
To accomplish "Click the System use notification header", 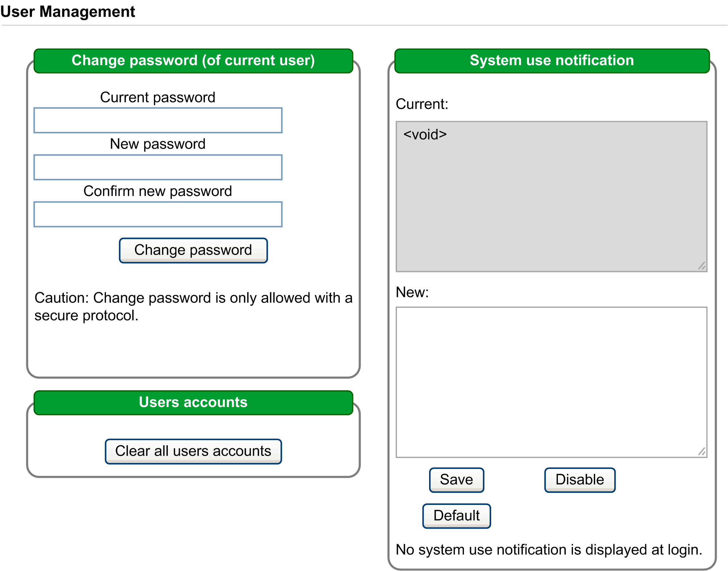I will coord(552,61).
